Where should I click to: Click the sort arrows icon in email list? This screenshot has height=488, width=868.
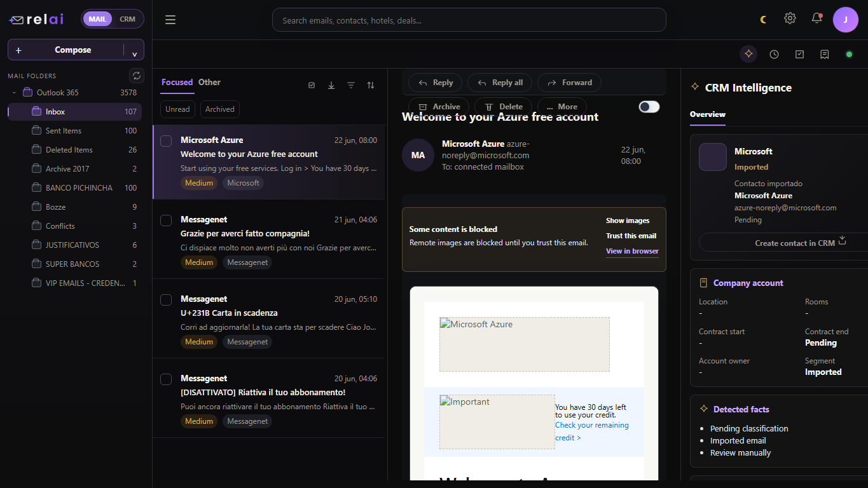371,85
